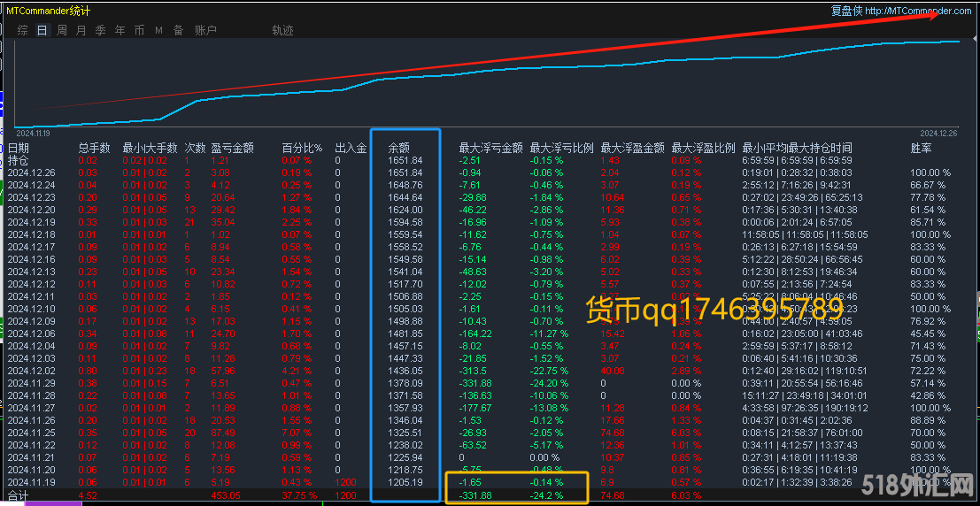Click the 持仓 positions row label
Screen dimensions: 980x506
18,160
